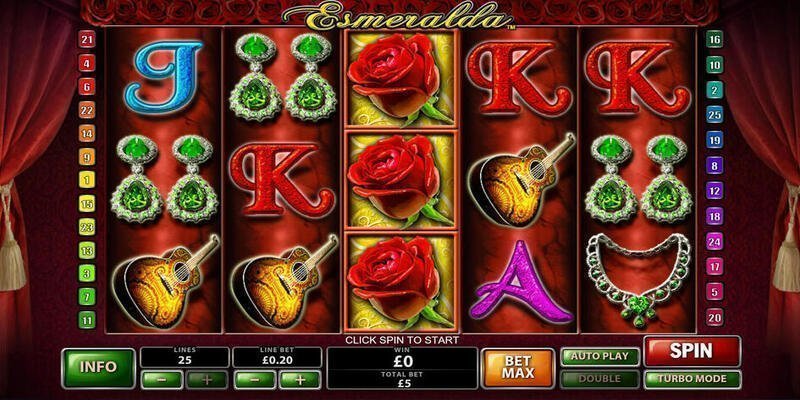Decrease the number of lines
Image resolution: width=800 pixels, height=400 pixels.
pyautogui.click(x=162, y=380)
